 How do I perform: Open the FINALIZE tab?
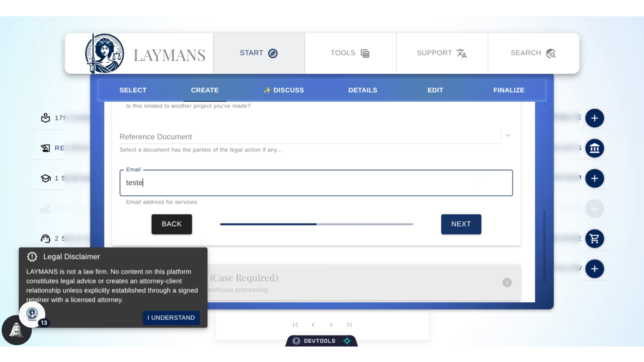pyautogui.click(x=509, y=90)
